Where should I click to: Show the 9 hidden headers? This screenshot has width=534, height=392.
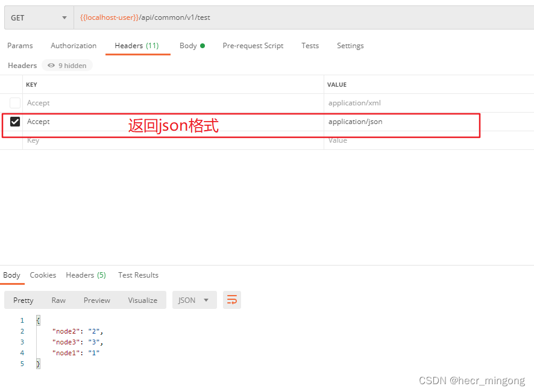(67, 65)
